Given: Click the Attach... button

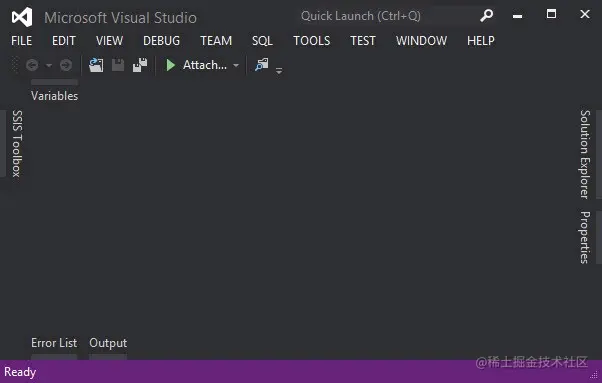Looking at the screenshot, I should [205, 65].
